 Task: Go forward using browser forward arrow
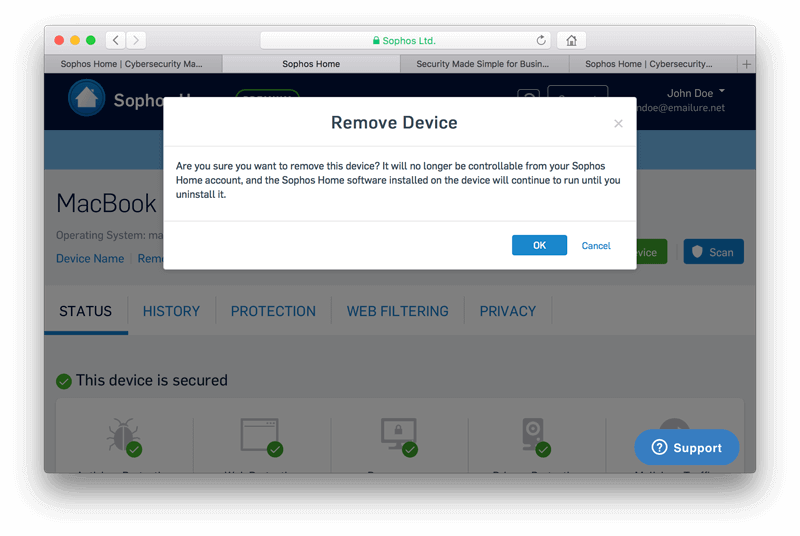(136, 40)
